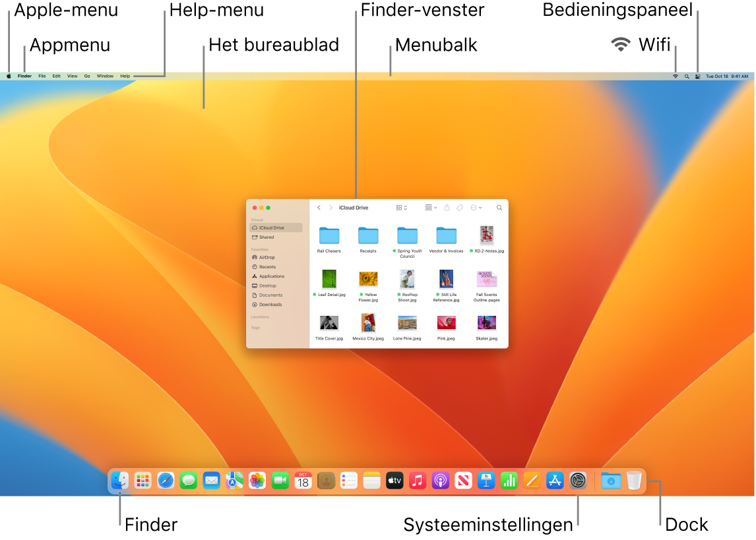Click the search magnifier in the Finder window

click(x=499, y=207)
